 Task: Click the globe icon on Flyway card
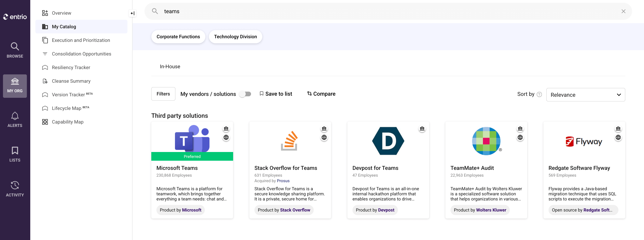pos(618,138)
